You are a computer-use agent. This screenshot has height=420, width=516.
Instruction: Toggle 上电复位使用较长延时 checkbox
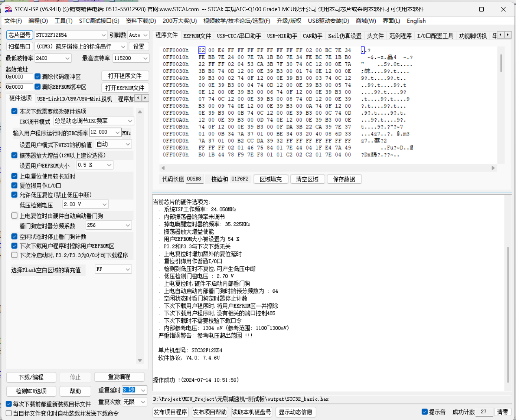tap(14, 176)
